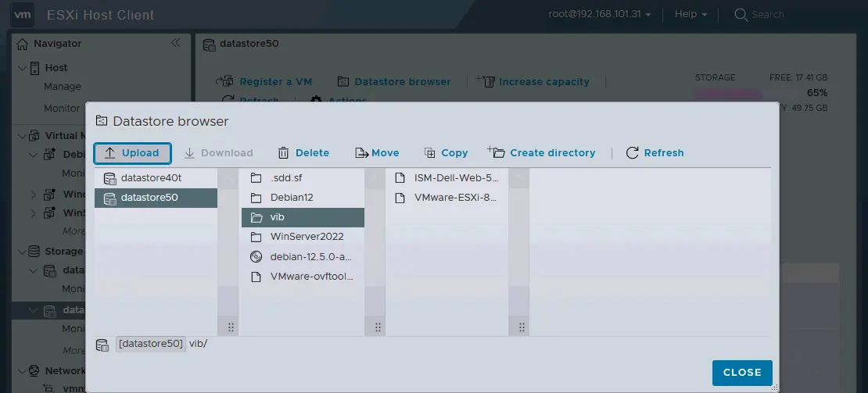The height and width of the screenshot is (393, 868).
Task: Click Increase capacity link
Action: (x=544, y=82)
